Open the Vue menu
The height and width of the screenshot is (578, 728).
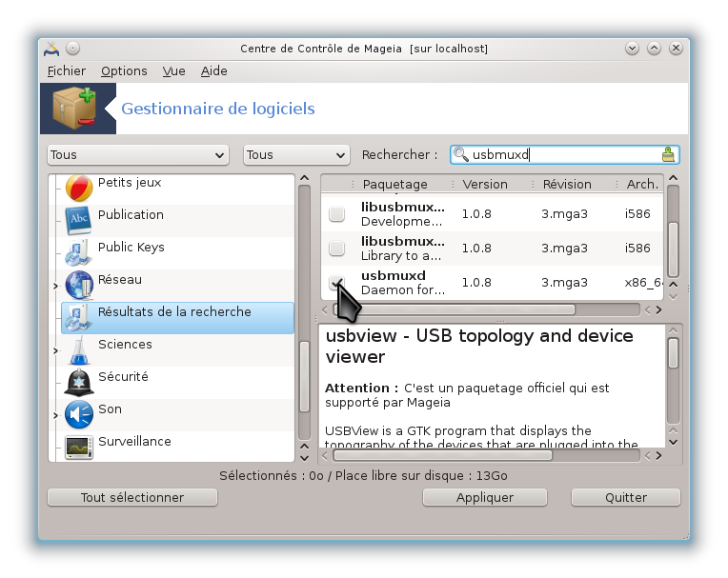pos(173,71)
